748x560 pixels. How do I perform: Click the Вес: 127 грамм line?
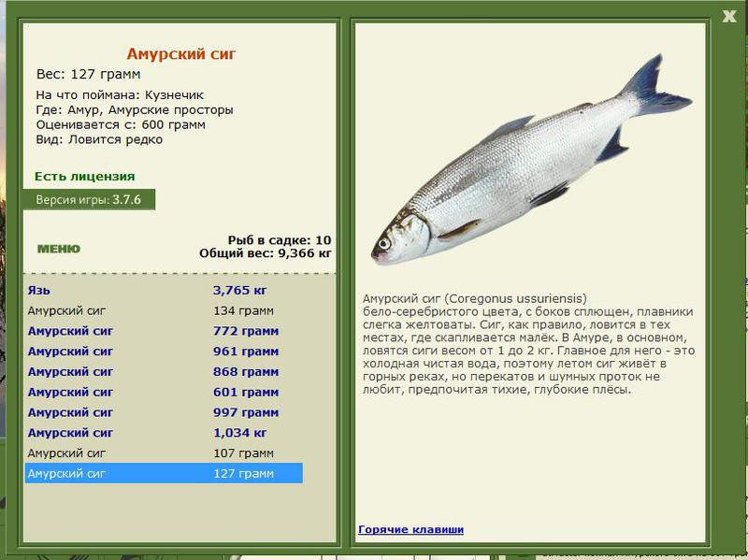point(88,75)
